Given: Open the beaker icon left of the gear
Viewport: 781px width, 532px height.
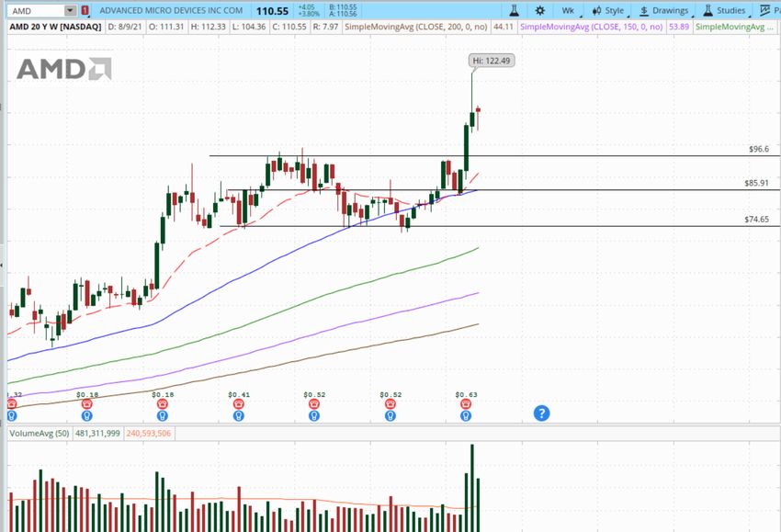Looking at the screenshot, I should (514, 10).
